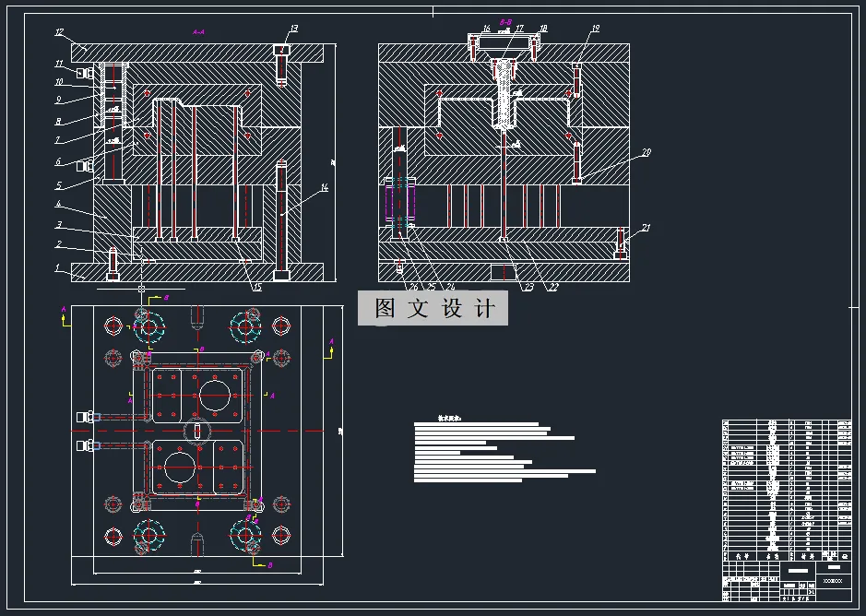Click part balloon number 16
Image resolution: width=866 pixels, height=616 pixels.
click(x=486, y=29)
